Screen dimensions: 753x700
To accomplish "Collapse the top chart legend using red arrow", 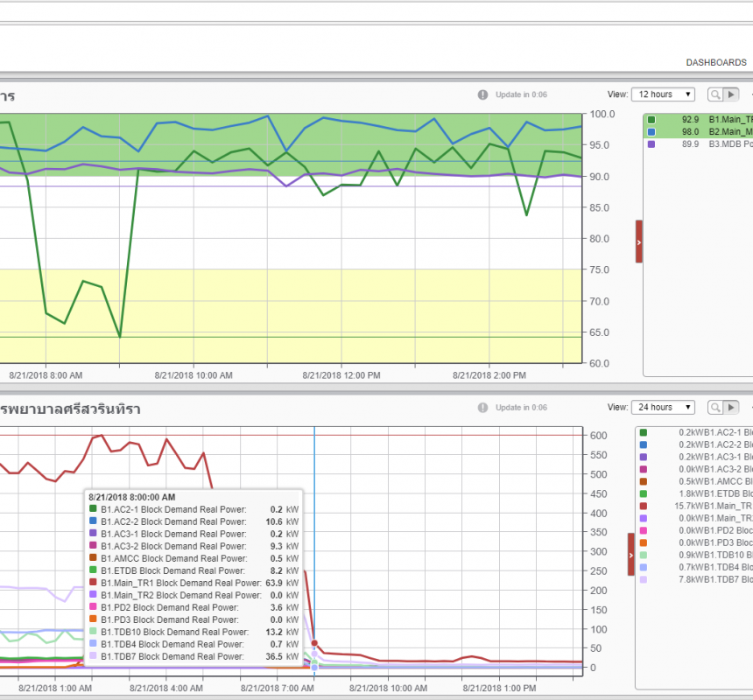I will pyautogui.click(x=638, y=241).
